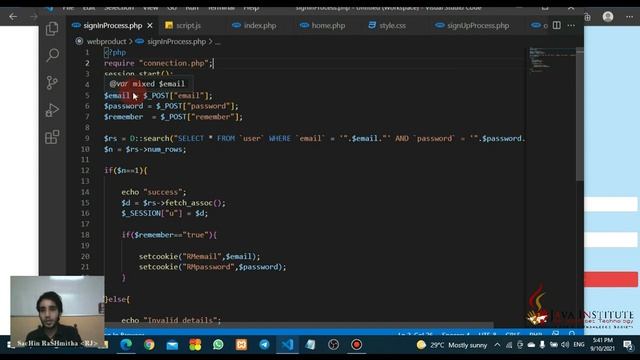Open the browser profile avatar
The image size is (640, 360).
[608, 17]
